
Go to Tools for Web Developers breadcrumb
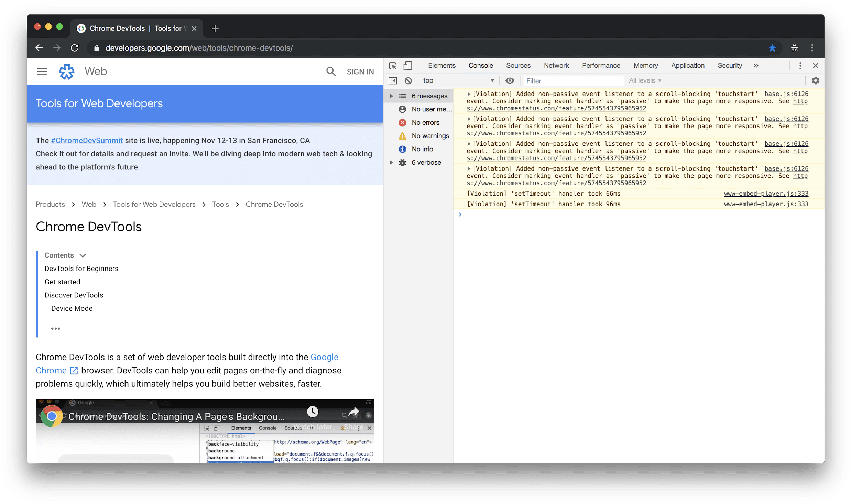[154, 204]
